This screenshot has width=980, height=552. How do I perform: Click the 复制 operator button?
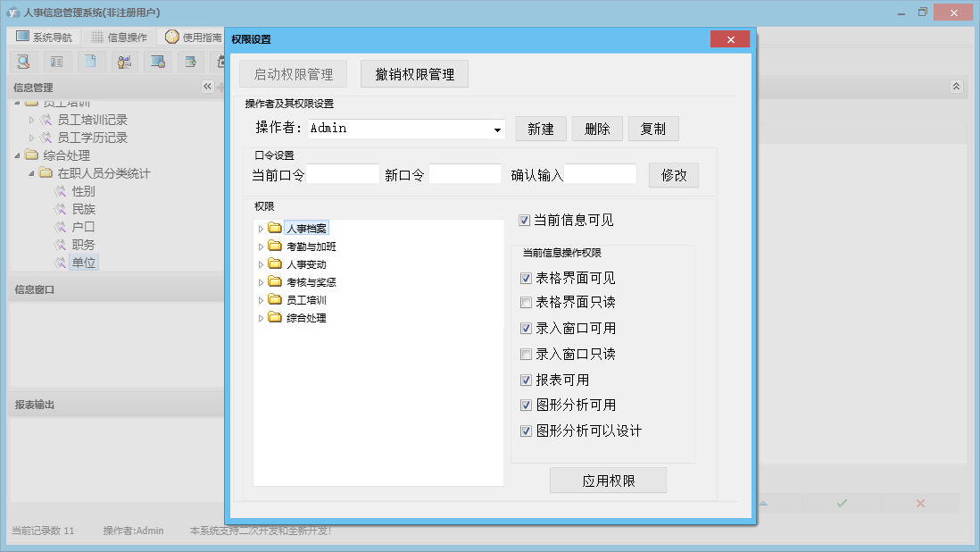click(653, 129)
